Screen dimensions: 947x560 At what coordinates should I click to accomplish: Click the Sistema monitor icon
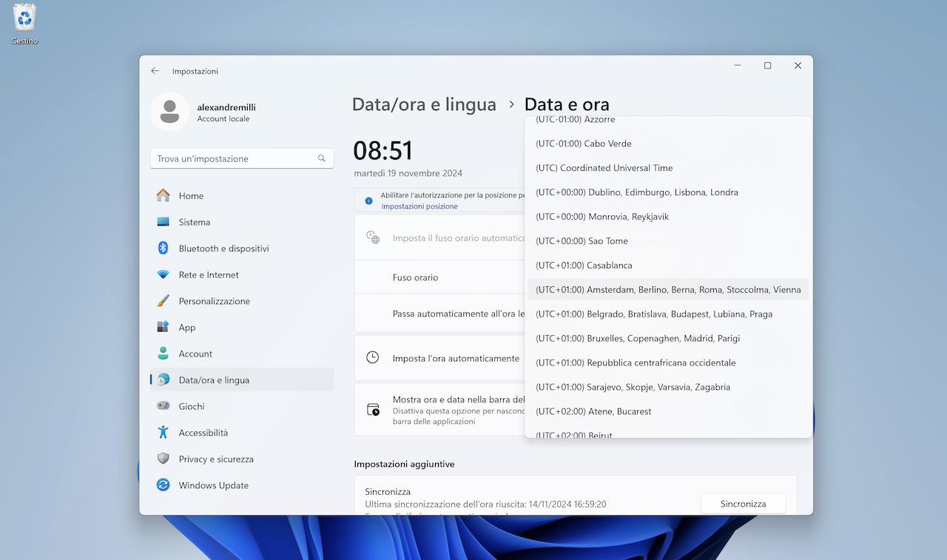click(x=164, y=222)
